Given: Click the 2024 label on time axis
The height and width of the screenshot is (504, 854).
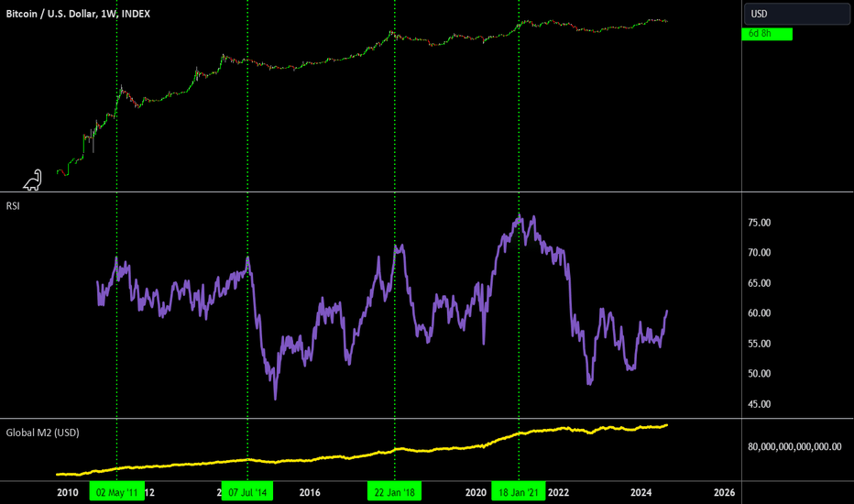Looking at the screenshot, I should pyautogui.click(x=641, y=493).
